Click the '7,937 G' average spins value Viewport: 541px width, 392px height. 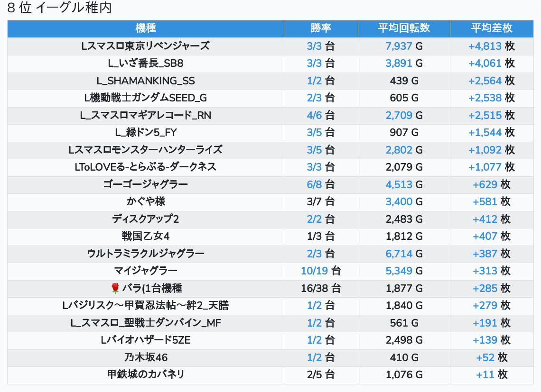[x=404, y=46]
